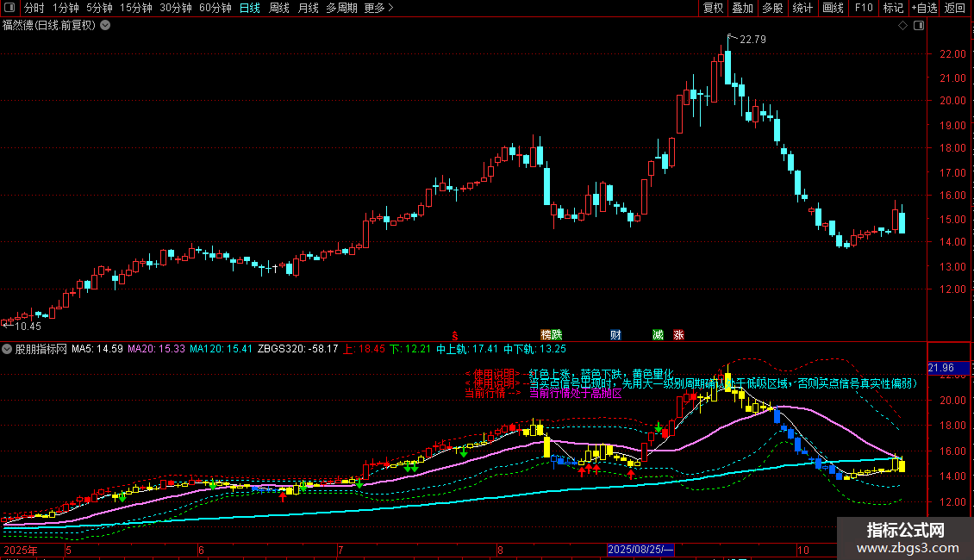Click the ZBGS320: -58.17 value
Image resolution: width=974 pixels, height=560 pixels.
coord(298,349)
